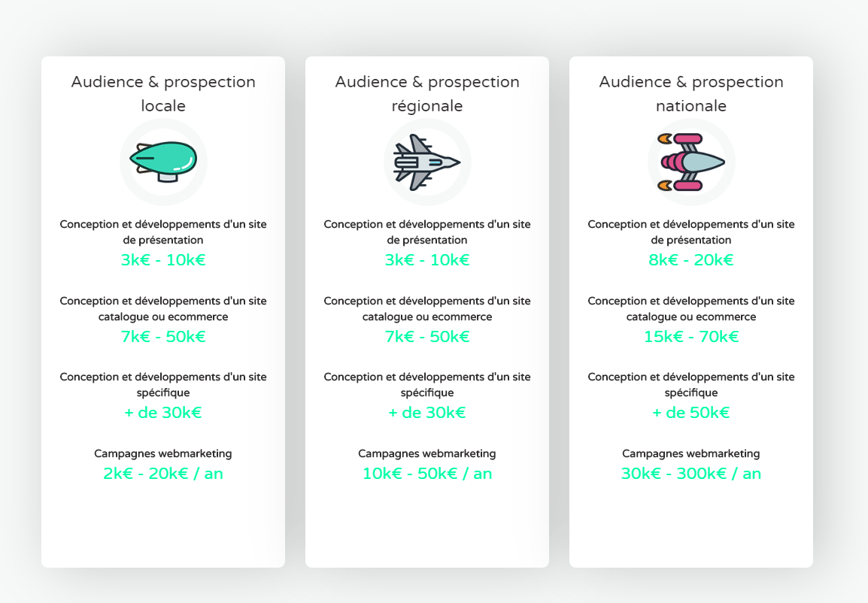Click the 10k€ - 50k€ / an price
The width and height of the screenshot is (868, 603).
click(427, 474)
